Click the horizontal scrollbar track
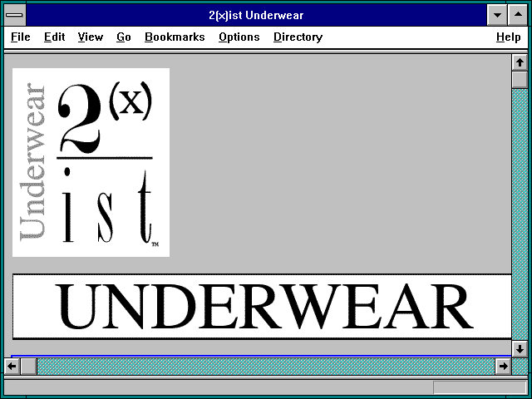Screen dimensions: 532x399 click(x=266, y=367)
